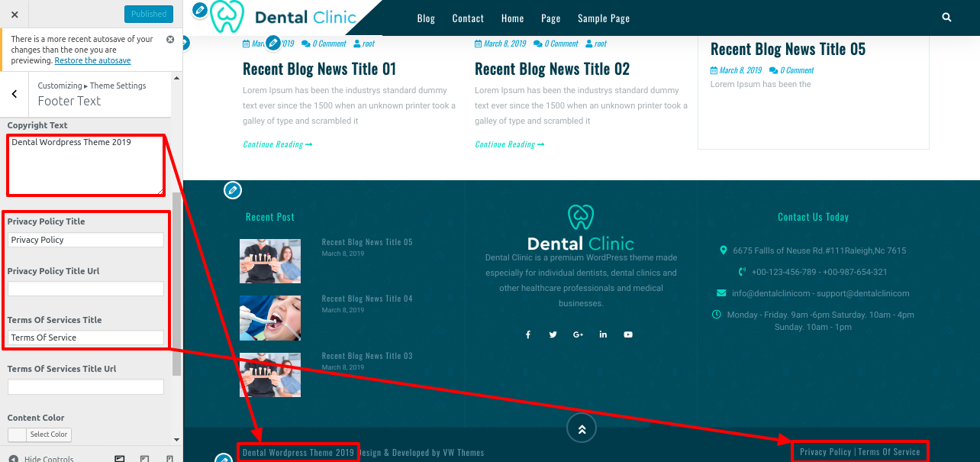Click thumbnail for footer post Title 03
Image resolution: width=980 pixels, height=462 pixels.
pos(270,375)
